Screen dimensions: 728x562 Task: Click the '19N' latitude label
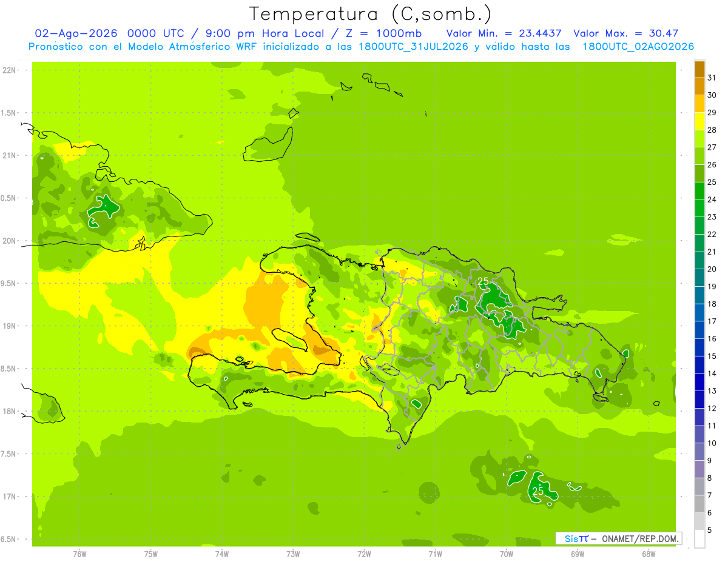point(10,326)
